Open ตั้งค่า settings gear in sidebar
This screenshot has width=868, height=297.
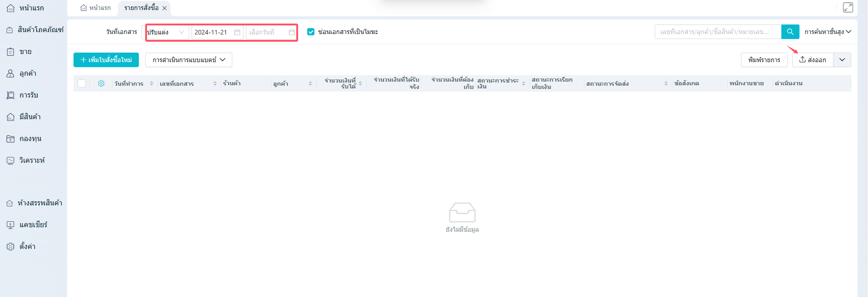10,247
